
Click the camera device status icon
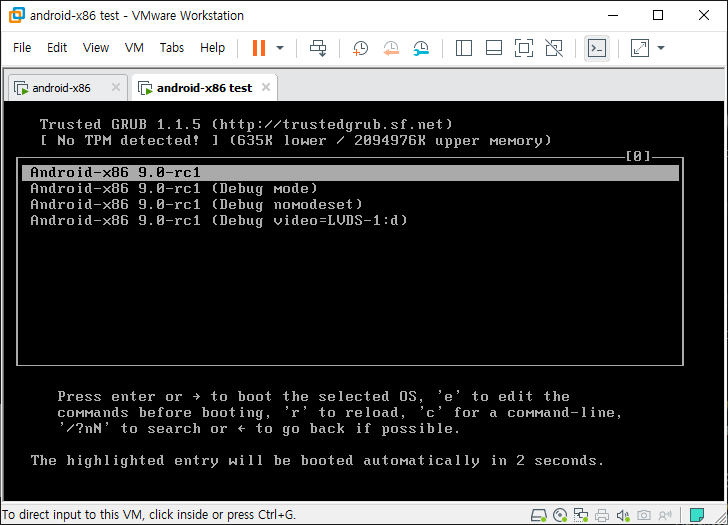pyautogui.click(x=644, y=515)
